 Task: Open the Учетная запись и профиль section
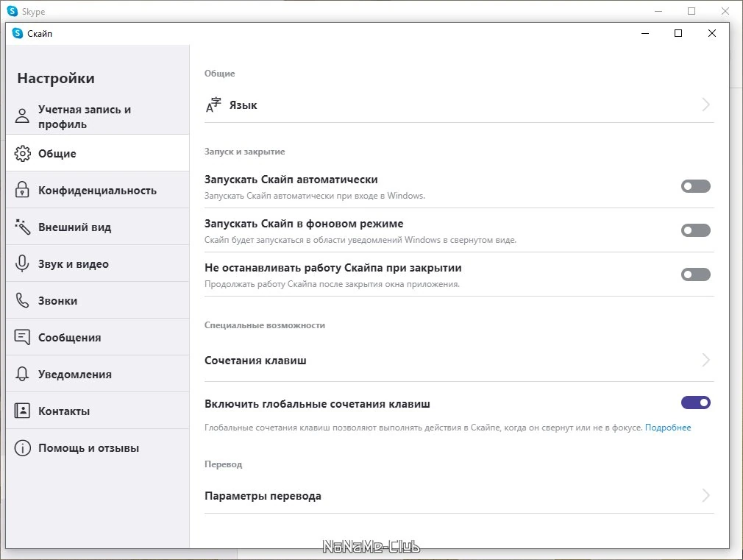click(x=98, y=116)
